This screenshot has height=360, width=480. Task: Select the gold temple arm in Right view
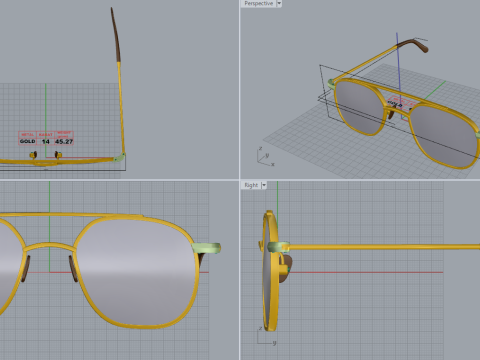pyautogui.click(x=384, y=247)
